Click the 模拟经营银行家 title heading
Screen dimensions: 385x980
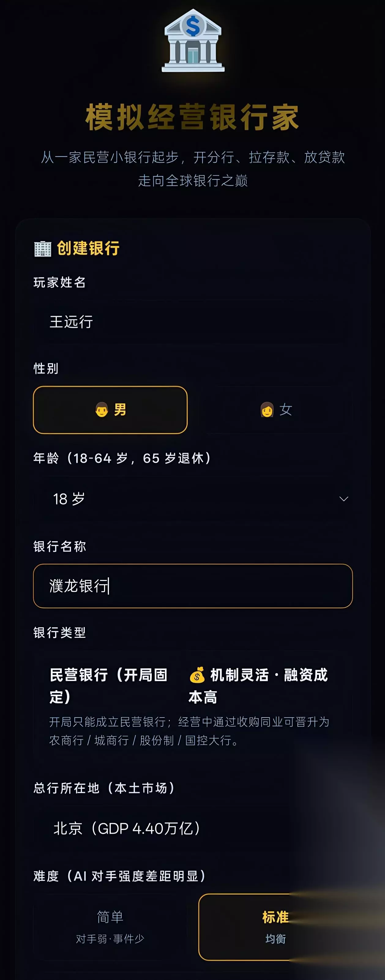(193, 117)
